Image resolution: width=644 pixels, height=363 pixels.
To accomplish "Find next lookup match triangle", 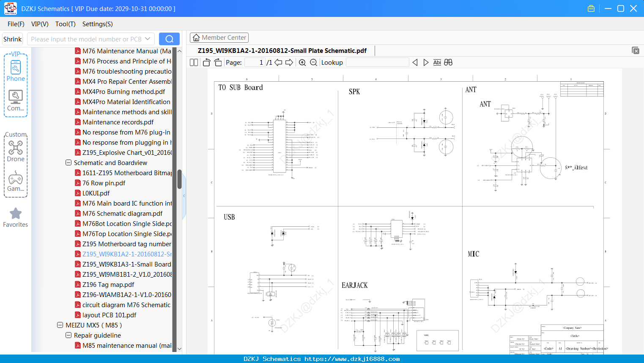I will point(426,63).
